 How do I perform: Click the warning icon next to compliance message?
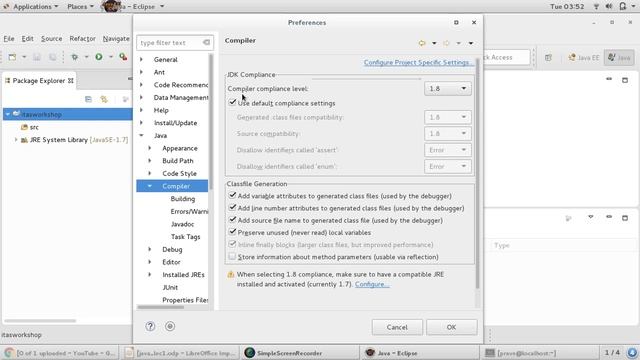coord(231,274)
